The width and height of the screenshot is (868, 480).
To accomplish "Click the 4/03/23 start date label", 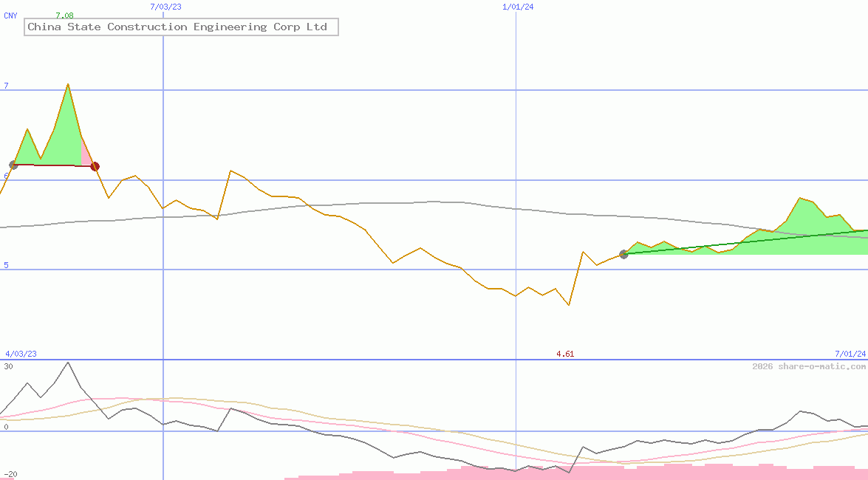I will pos(21,354).
